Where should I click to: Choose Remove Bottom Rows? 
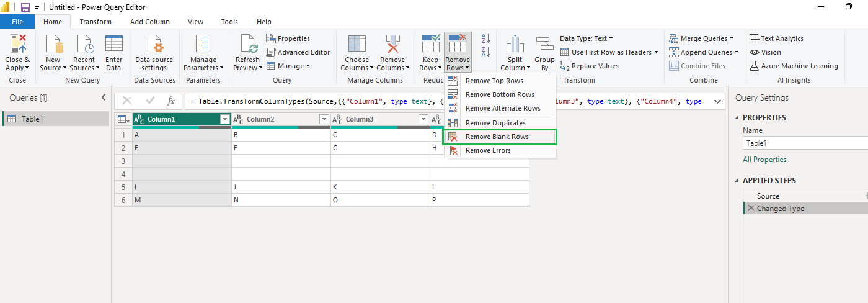coord(500,94)
